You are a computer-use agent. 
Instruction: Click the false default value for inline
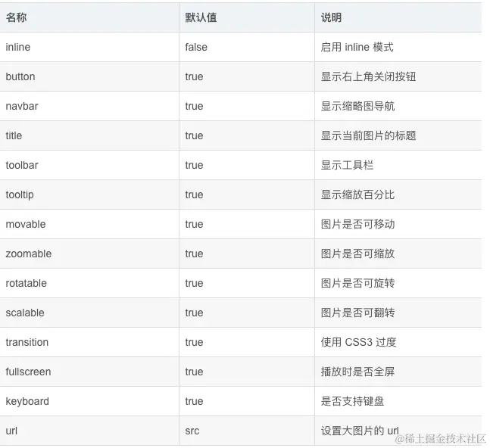click(196, 47)
